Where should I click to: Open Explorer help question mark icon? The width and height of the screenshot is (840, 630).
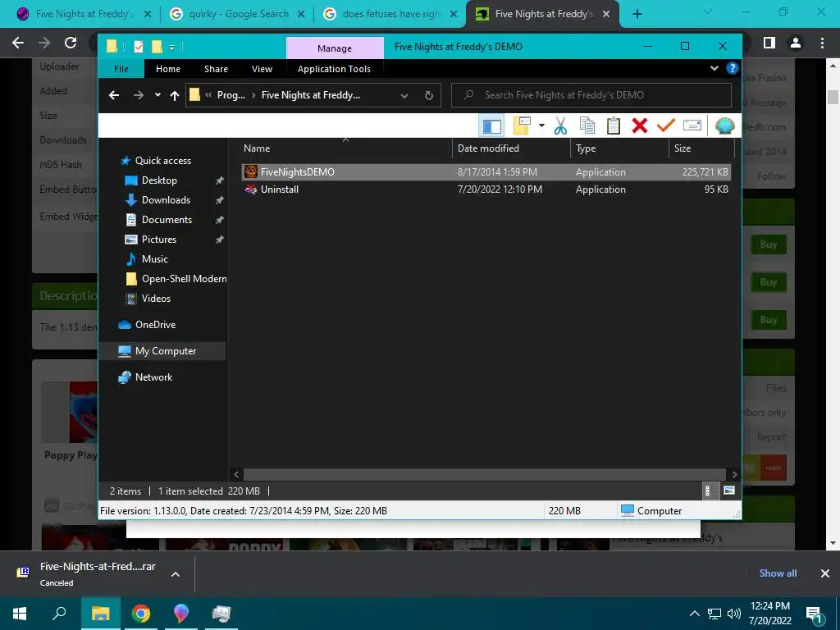(732, 68)
